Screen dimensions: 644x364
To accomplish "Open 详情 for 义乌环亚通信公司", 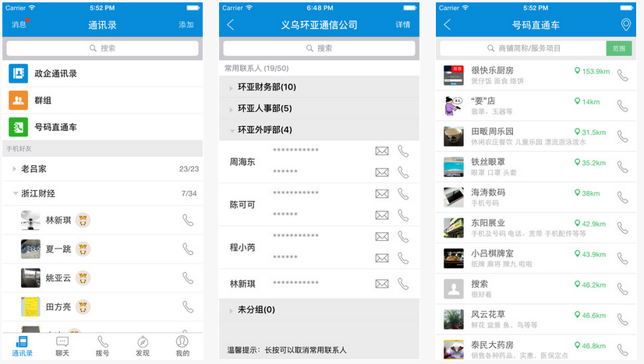I will pos(402,25).
